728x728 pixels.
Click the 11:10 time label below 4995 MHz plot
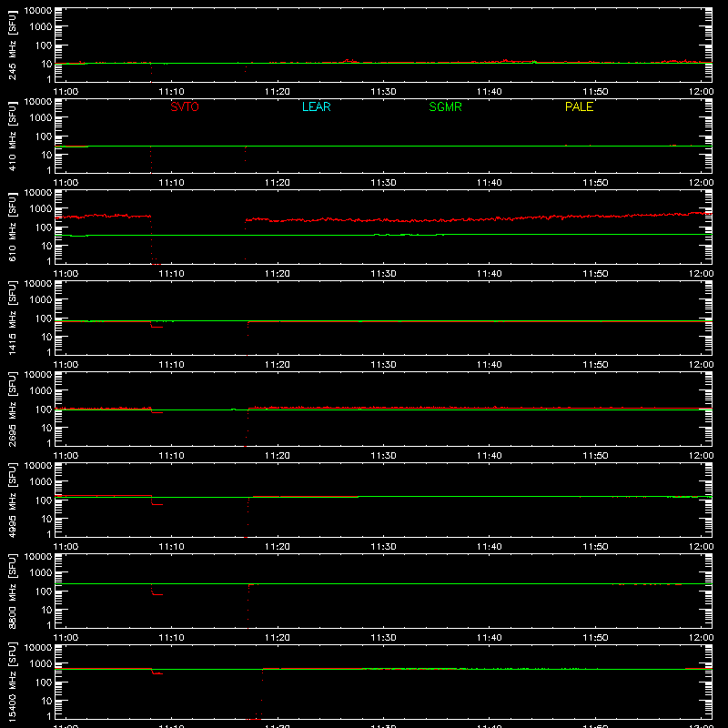tap(171, 547)
